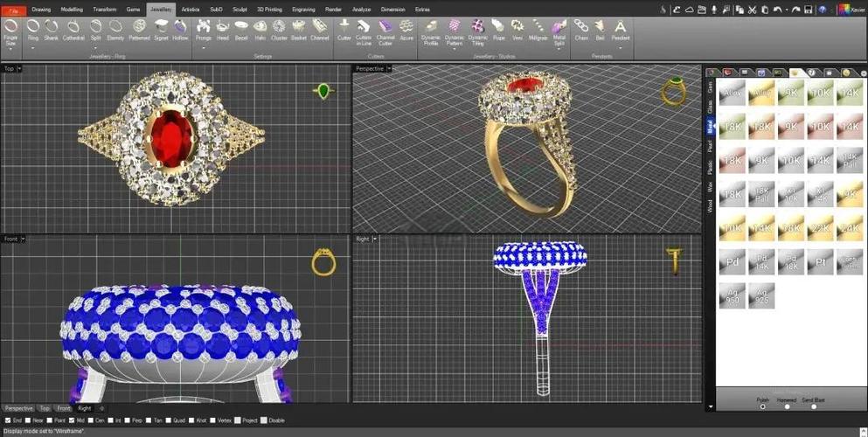This screenshot has width=868, height=437.
Task: Launch the Patterned ring tool
Action: [x=139, y=30]
